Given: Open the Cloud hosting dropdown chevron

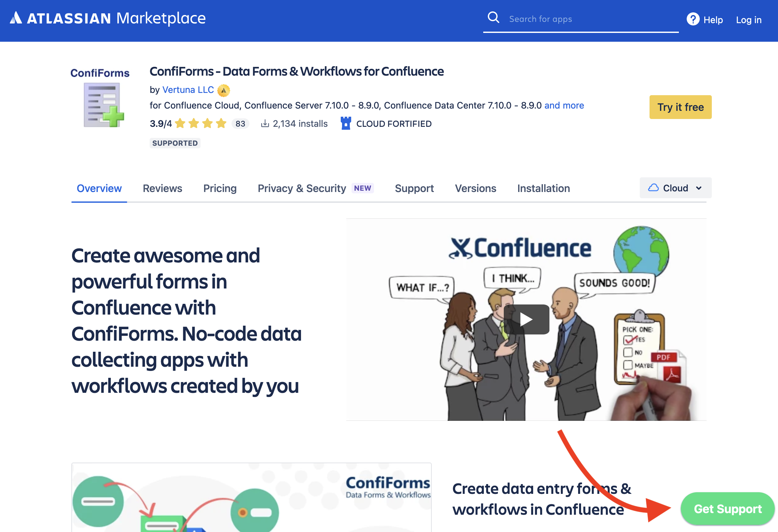Looking at the screenshot, I should point(699,188).
